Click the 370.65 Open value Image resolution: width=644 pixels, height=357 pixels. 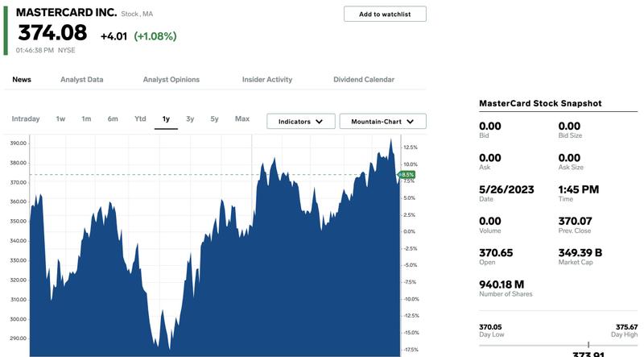coord(496,253)
